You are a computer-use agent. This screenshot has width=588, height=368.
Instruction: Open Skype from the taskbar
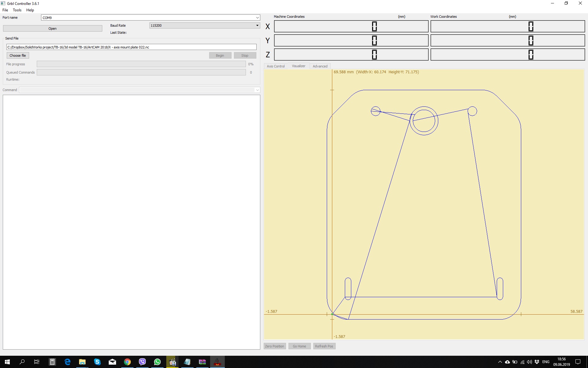[97, 362]
